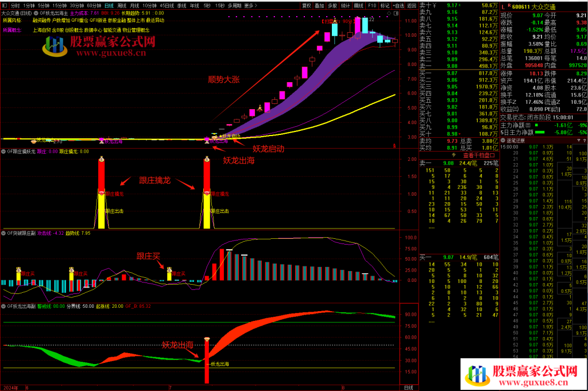588x391 pixels.
Task: Expand the 更多 periods dropdown
Action: click(249, 5)
